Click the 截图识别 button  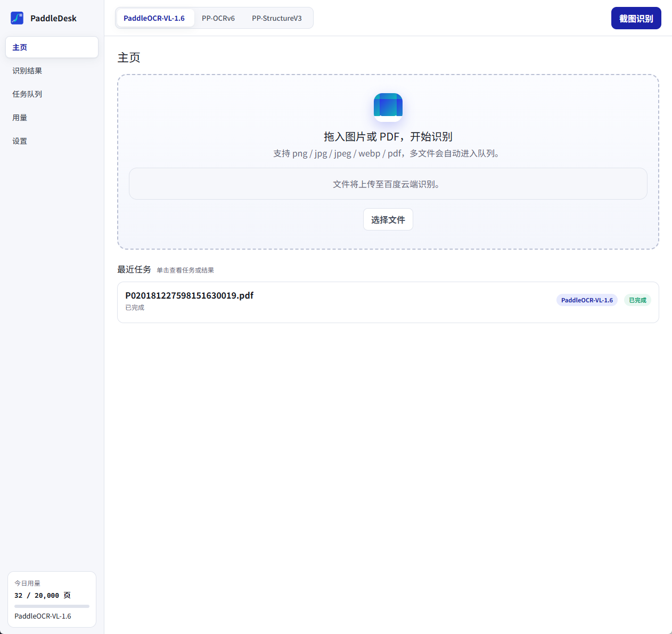pos(636,18)
